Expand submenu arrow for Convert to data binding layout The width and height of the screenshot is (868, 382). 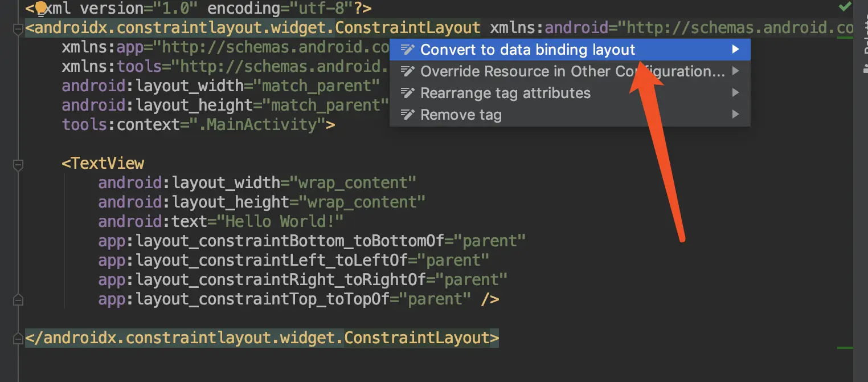pyautogui.click(x=735, y=50)
